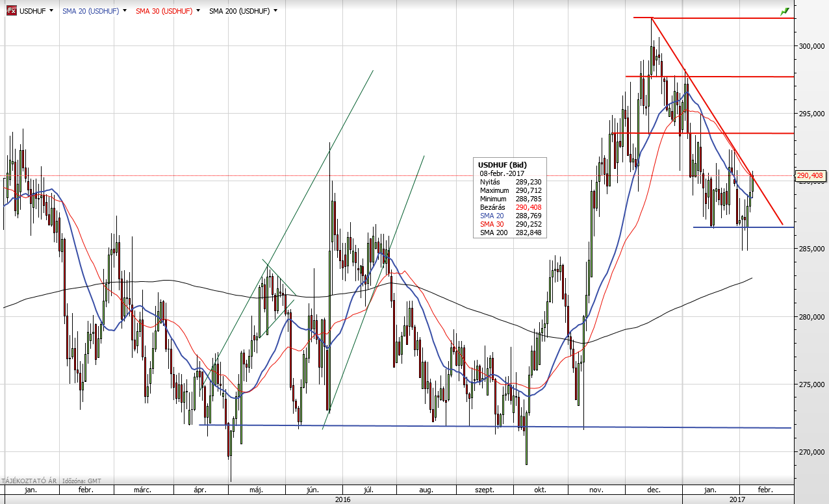Click the green arrow icon at top right

784,11
